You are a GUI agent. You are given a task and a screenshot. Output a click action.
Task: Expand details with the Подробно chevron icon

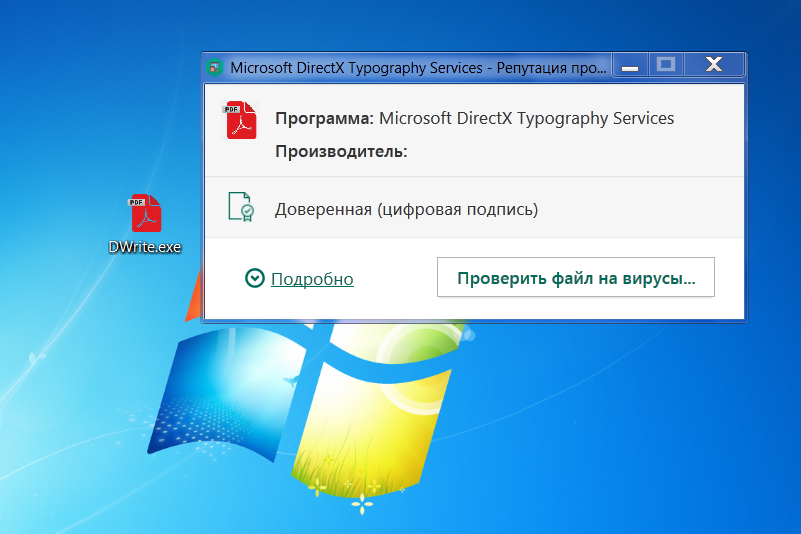click(x=254, y=278)
